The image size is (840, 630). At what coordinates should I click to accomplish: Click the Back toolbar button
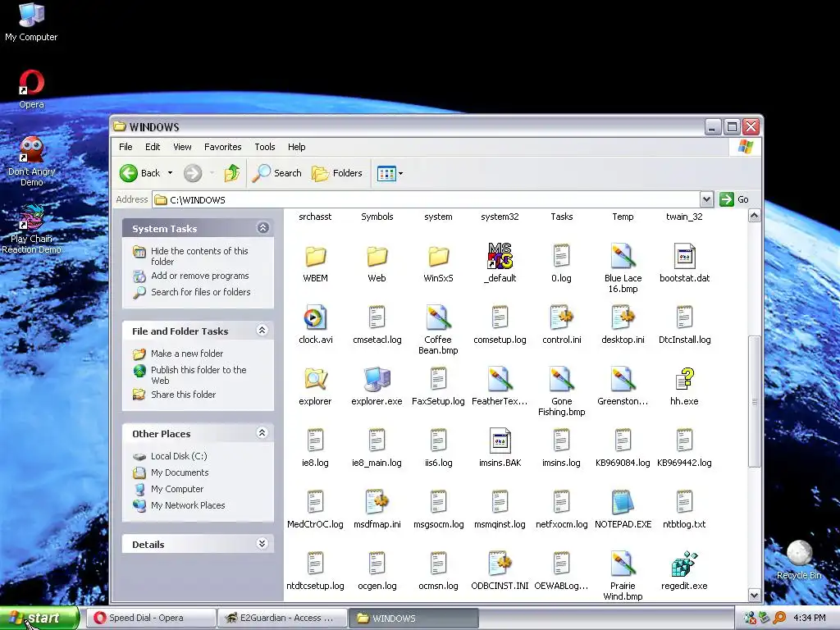tap(140, 173)
